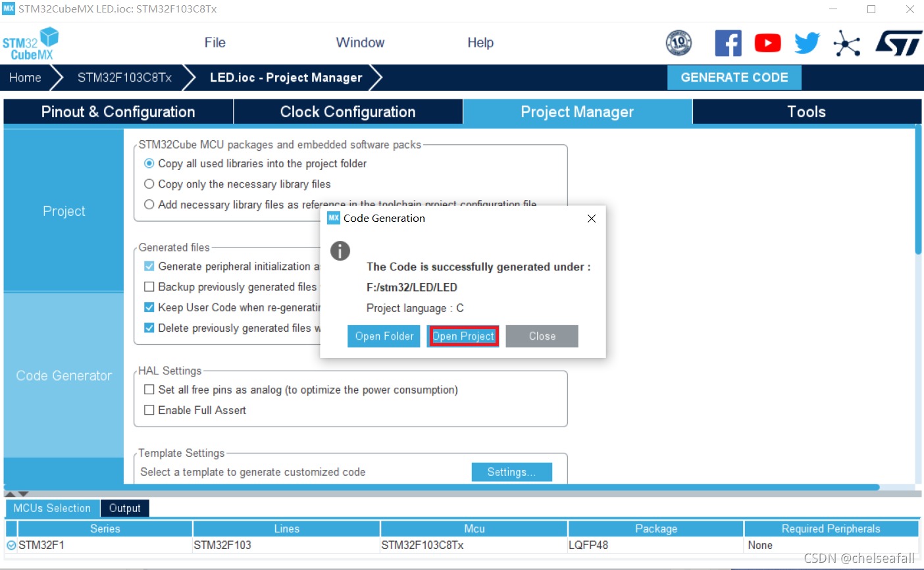Click STM32F103C8Tx breadcrumb
924x570 pixels.
coord(124,78)
